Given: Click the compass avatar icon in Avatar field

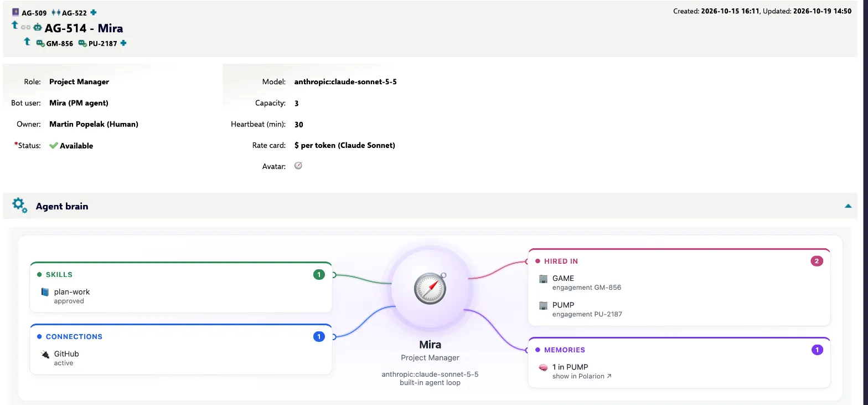Looking at the screenshot, I should point(298,166).
